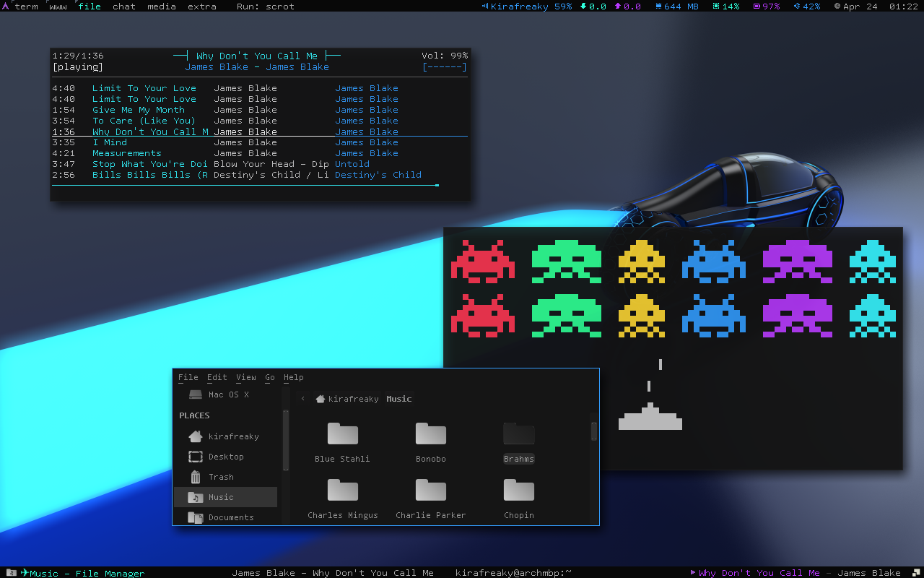Select the Mac OS X drive in sidebar
This screenshot has height=578, width=924.
click(225, 394)
